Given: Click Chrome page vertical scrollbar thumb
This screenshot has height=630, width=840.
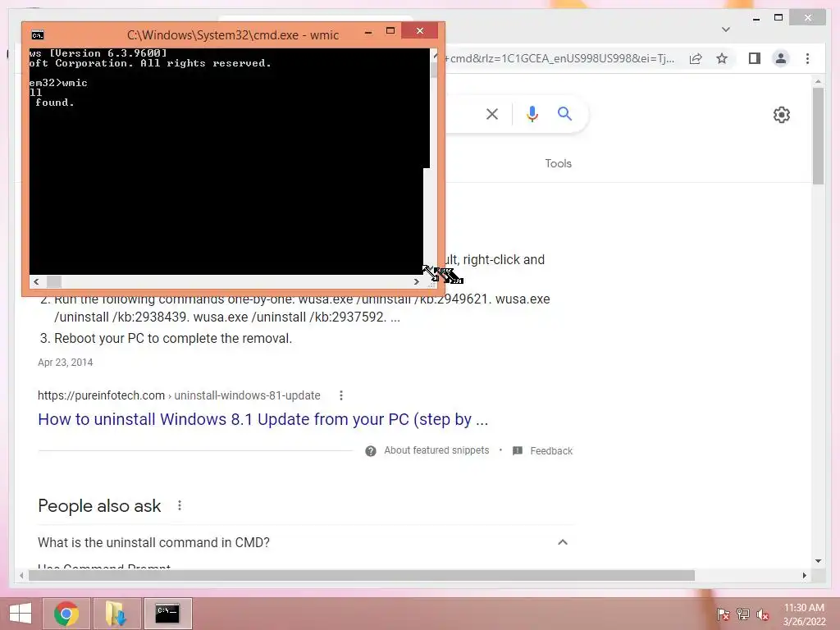Looking at the screenshot, I should coord(818,135).
